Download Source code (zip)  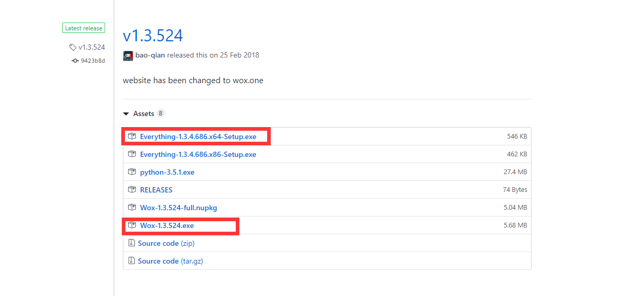point(166,243)
